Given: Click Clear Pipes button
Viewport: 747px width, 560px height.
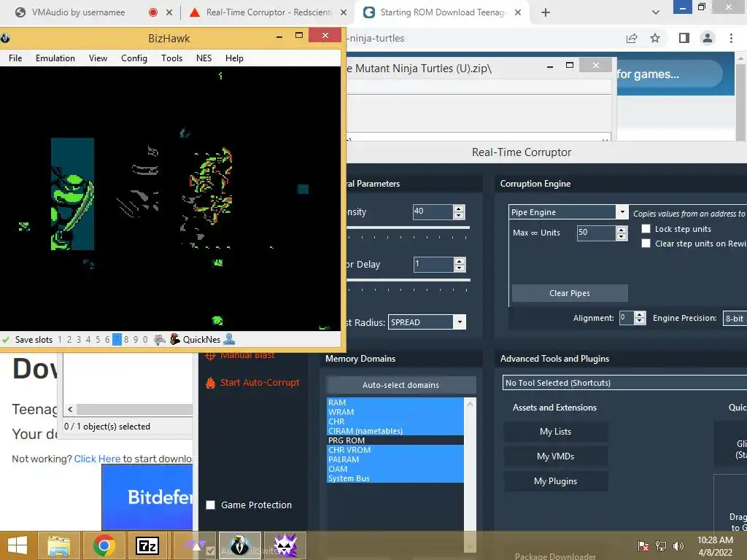Looking at the screenshot, I should [570, 293].
